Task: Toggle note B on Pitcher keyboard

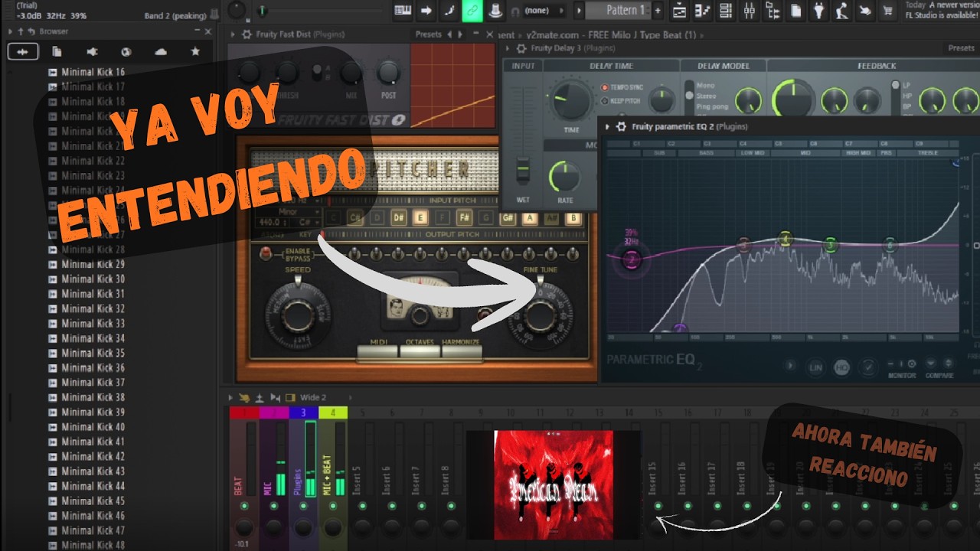Action: (x=573, y=217)
